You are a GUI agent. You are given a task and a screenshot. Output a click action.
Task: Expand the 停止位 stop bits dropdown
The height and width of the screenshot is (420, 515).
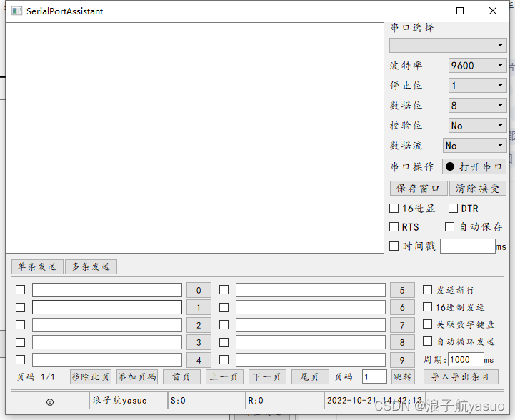(478, 86)
